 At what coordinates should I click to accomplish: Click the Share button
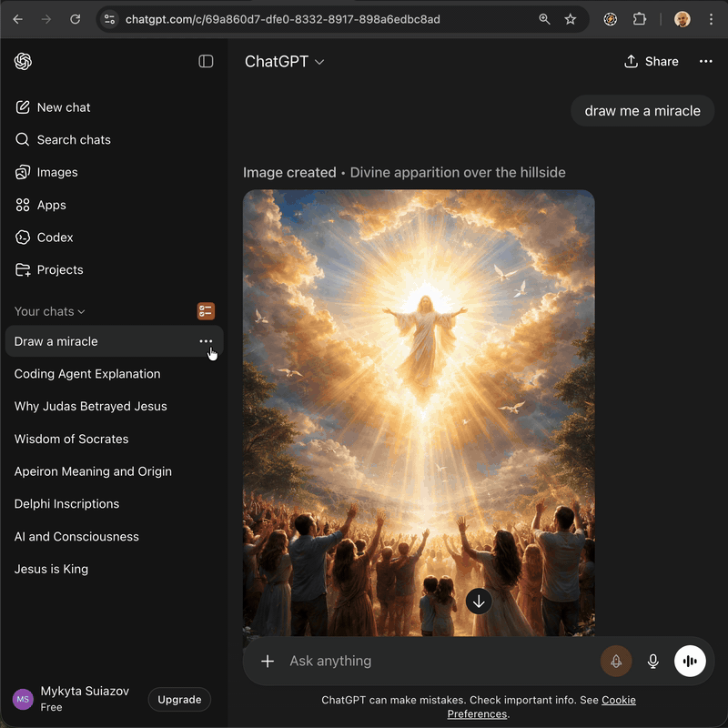pos(651,61)
